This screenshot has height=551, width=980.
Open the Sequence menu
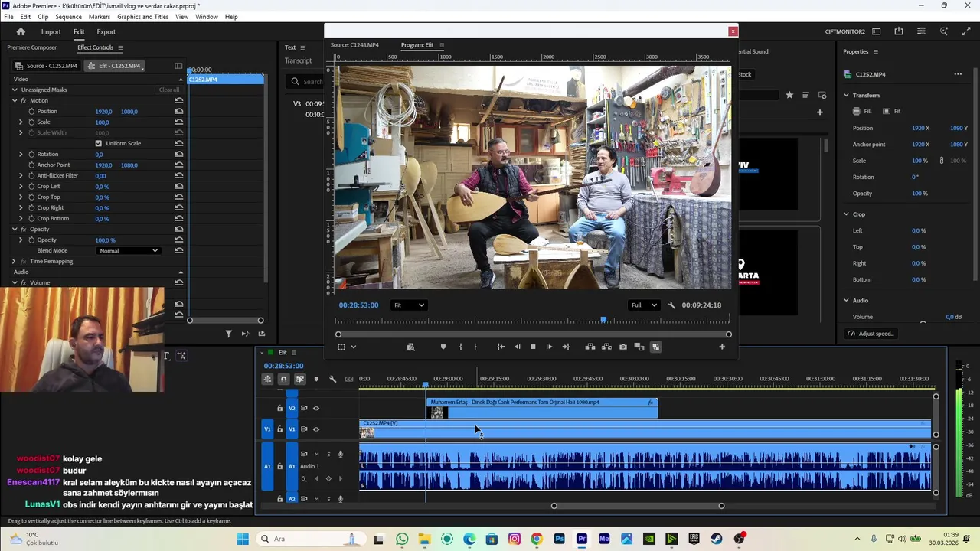click(68, 17)
